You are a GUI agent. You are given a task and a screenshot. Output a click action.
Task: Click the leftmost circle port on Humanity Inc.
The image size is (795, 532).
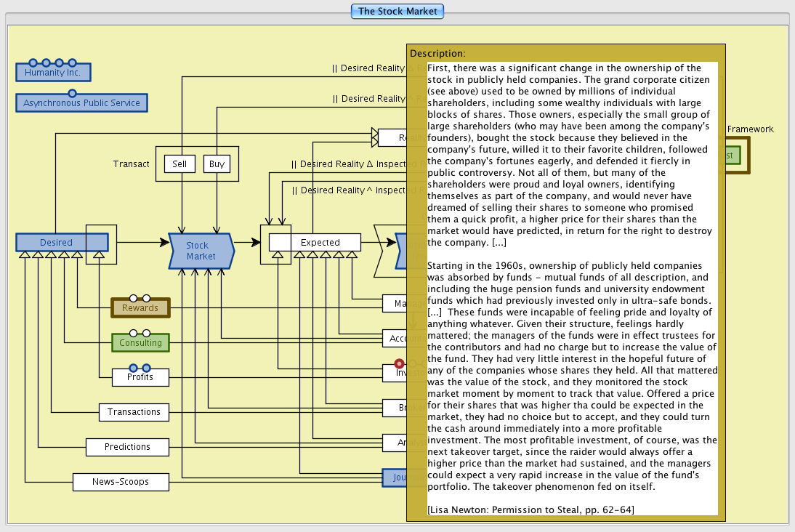(33, 63)
